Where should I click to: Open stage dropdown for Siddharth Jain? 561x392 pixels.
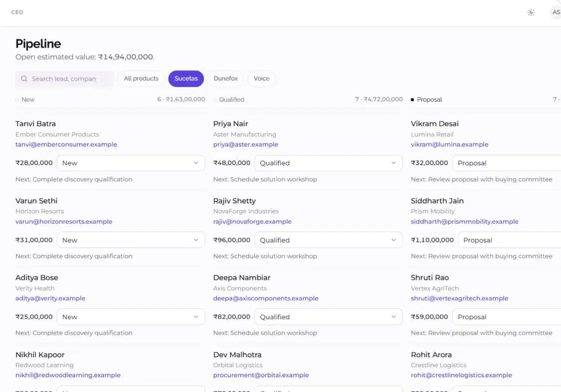click(509, 240)
